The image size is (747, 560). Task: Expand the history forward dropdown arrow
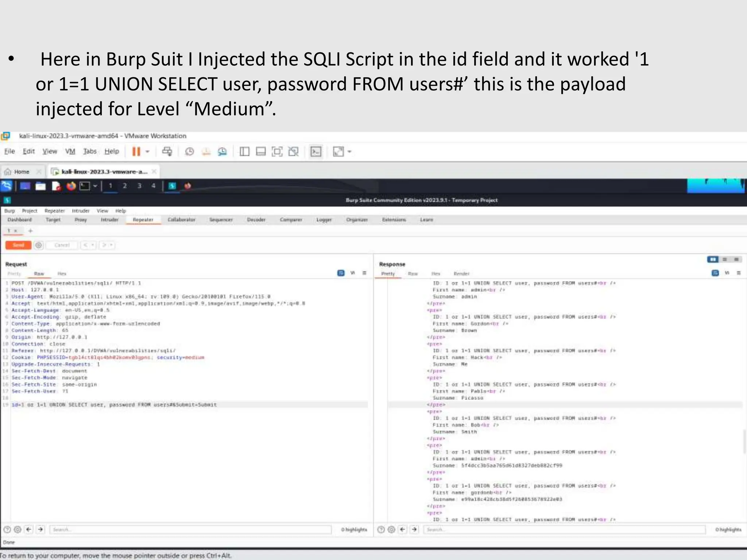click(112, 245)
